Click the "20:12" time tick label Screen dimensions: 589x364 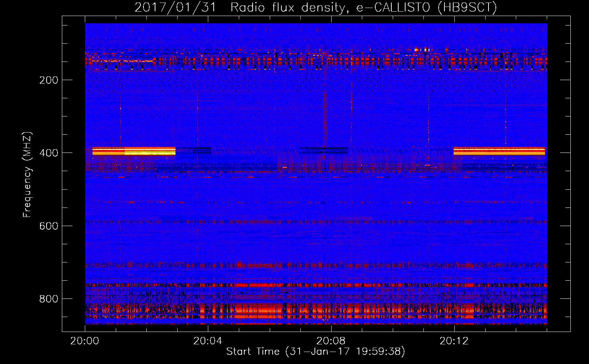pos(454,341)
